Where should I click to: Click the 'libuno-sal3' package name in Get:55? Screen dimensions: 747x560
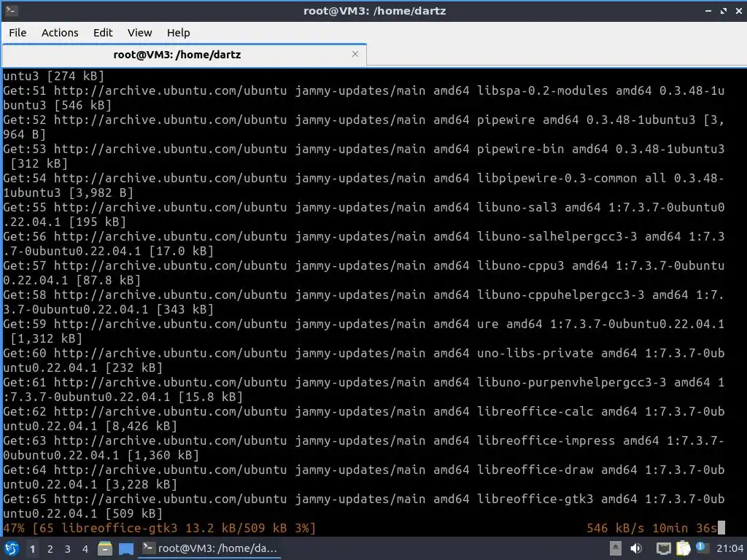point(517,207)
